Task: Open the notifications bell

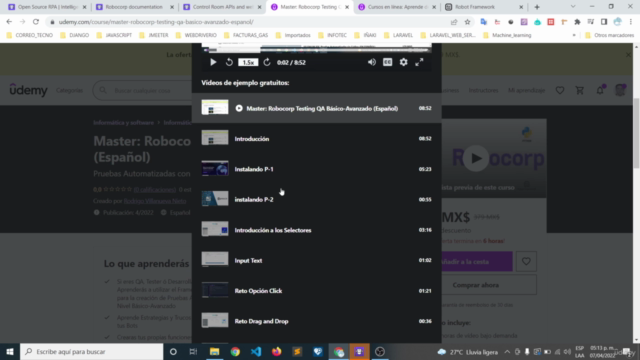Action: (600, 90)
